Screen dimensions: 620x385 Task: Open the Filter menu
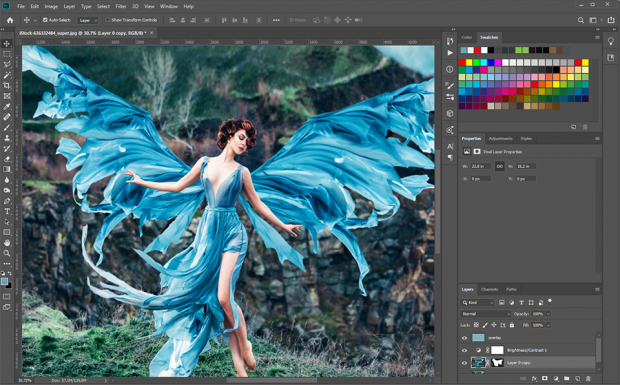(121, 6)
